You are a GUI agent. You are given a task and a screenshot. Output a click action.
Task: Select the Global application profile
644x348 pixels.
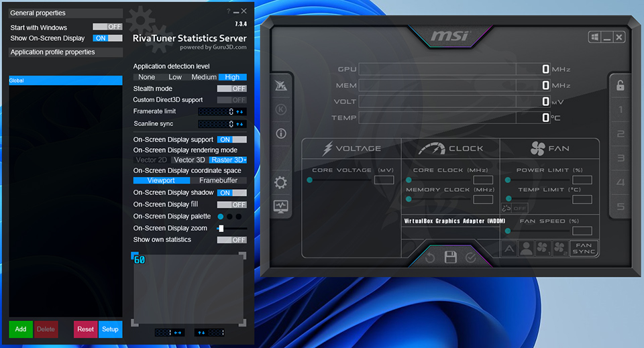click(65, 80)
